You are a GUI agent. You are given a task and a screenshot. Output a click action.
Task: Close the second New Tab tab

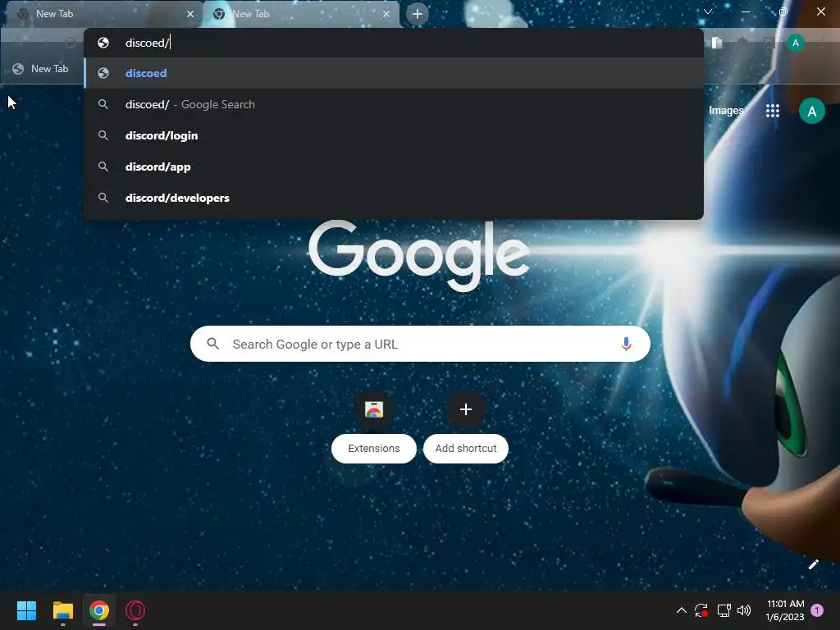pos(386,14)
